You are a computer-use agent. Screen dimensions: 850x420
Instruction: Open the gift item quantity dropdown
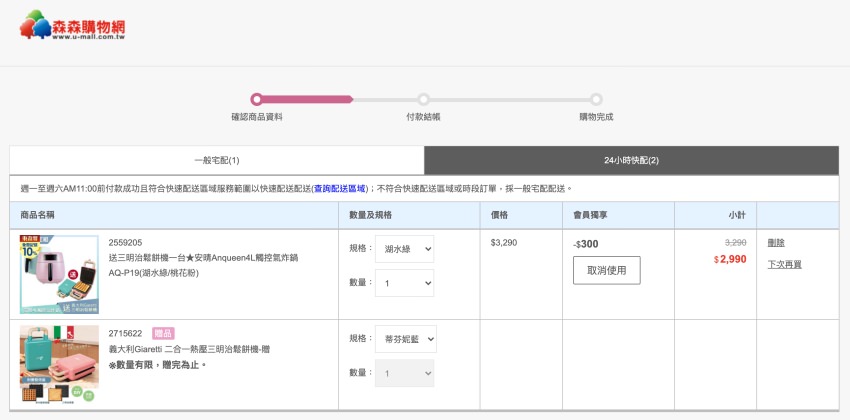[x=404, y=373]
